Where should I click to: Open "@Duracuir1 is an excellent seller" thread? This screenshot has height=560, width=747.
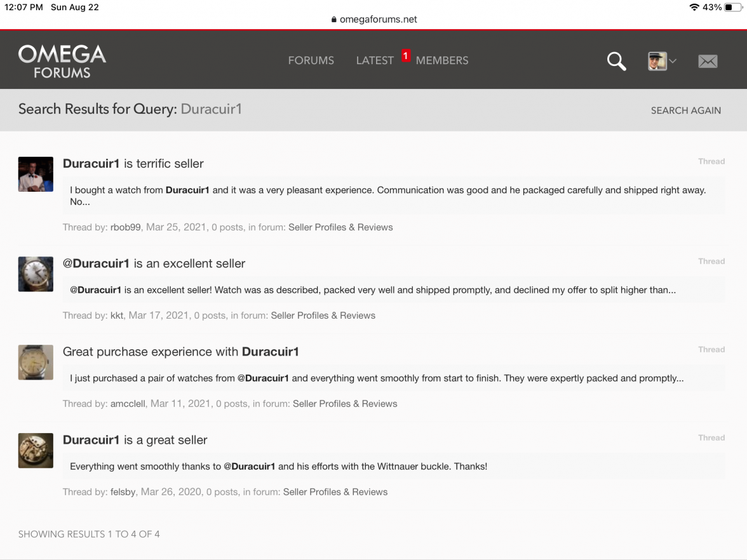pyautogui.click(x=154, y=263)
